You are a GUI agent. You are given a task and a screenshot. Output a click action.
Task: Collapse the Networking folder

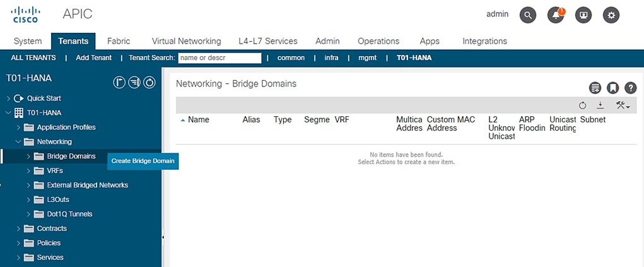pyautogui.click(x=19, y=142)
